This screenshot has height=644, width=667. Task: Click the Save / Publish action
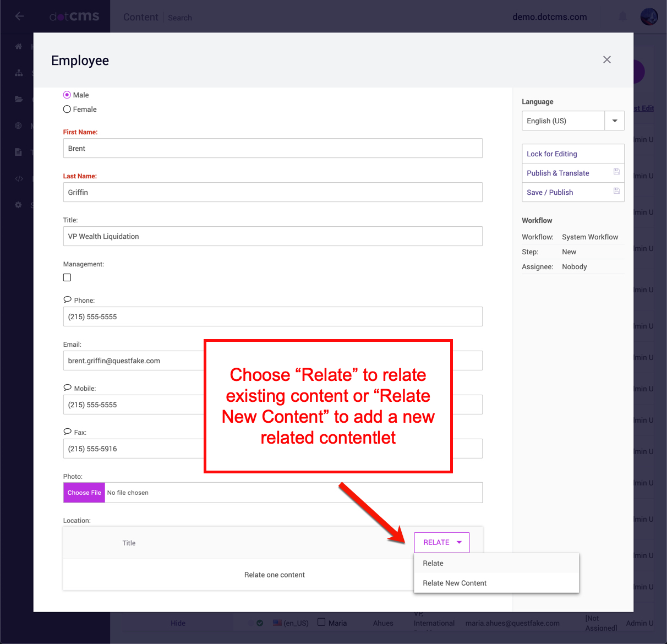[550, 192]
